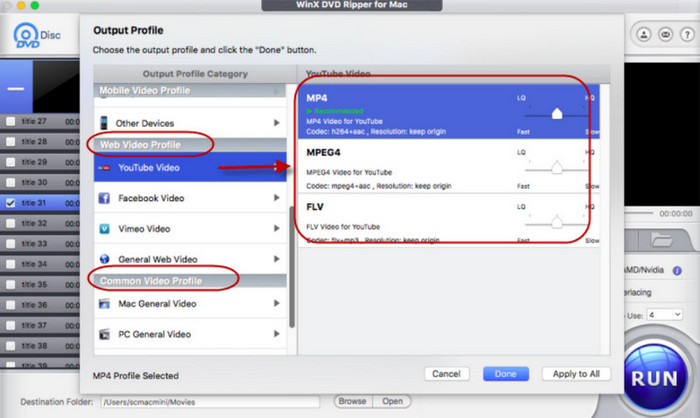
Task: Click the Destination Folder path field
Action: tap(210, 402)
